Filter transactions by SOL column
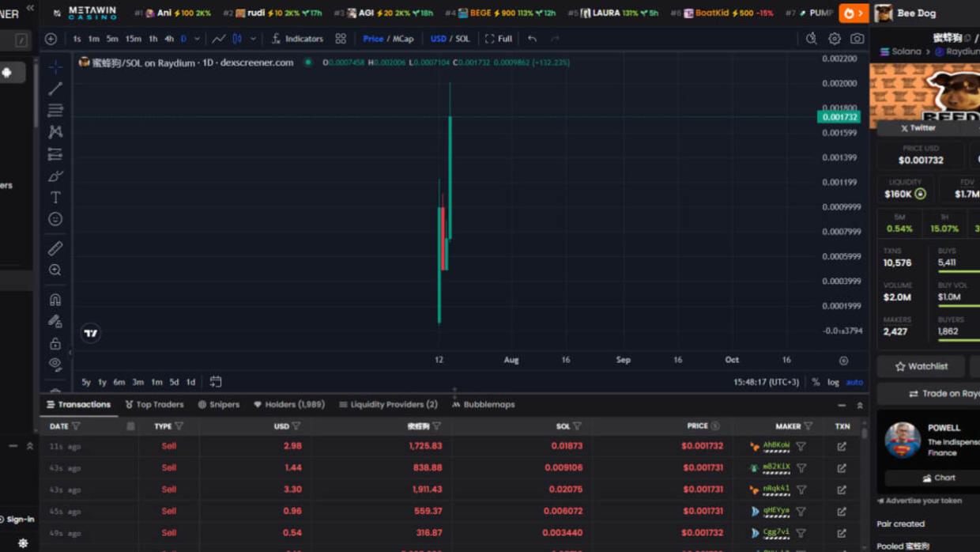Screen dimensions: 980x552 pos(577,426)
